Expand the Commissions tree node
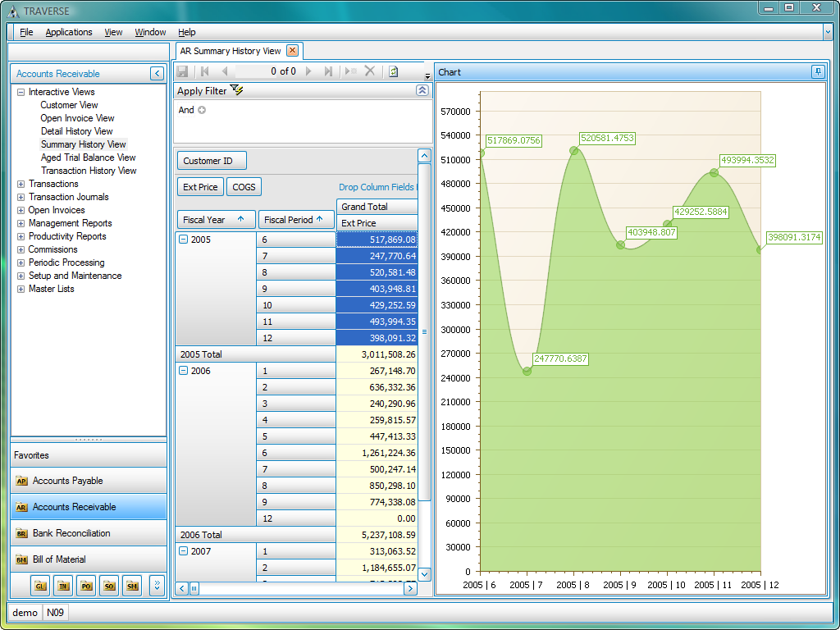Screen dimensions: 840x630 [21, 249]
